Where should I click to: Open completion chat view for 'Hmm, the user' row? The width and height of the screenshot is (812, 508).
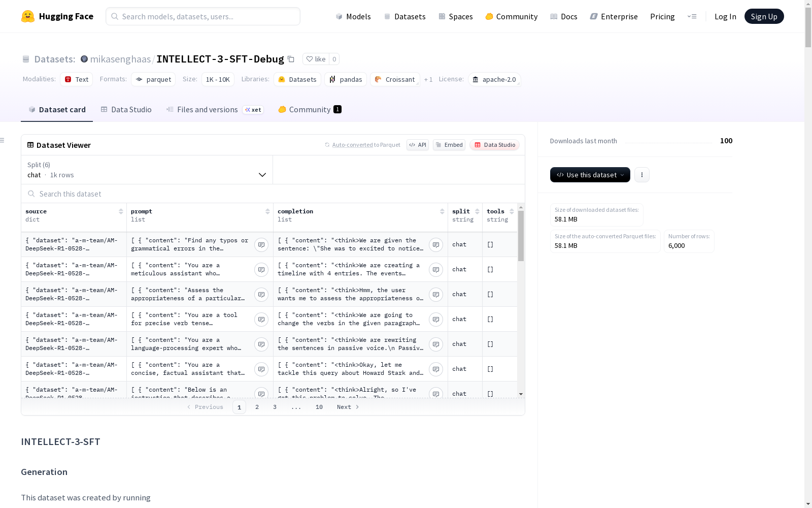tap(436, 295)
